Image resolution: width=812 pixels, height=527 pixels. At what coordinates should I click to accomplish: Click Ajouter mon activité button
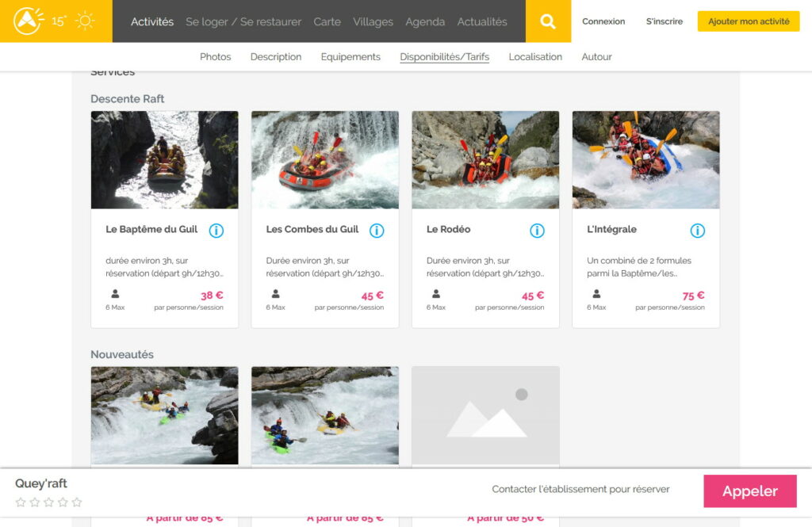(749, 21)
